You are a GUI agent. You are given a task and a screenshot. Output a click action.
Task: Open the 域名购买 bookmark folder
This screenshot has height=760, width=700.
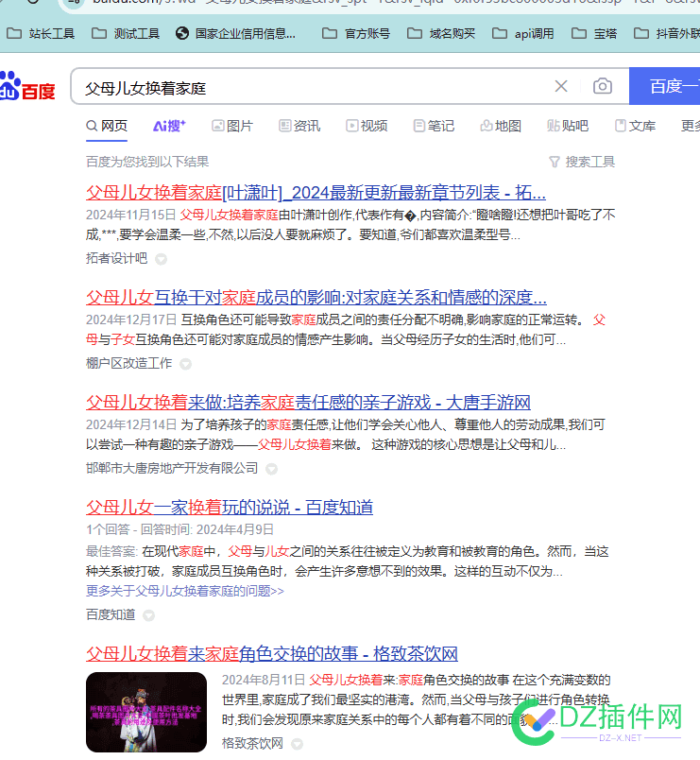[x=441, y=33]
